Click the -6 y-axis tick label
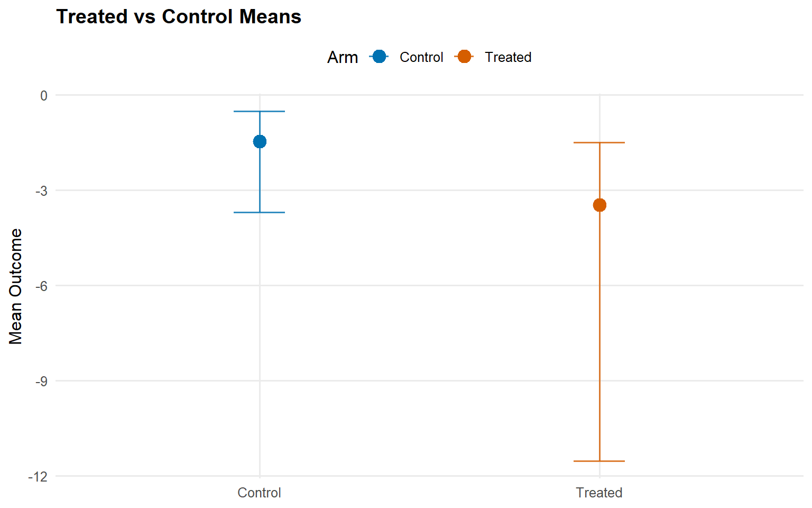 [41, 286]
